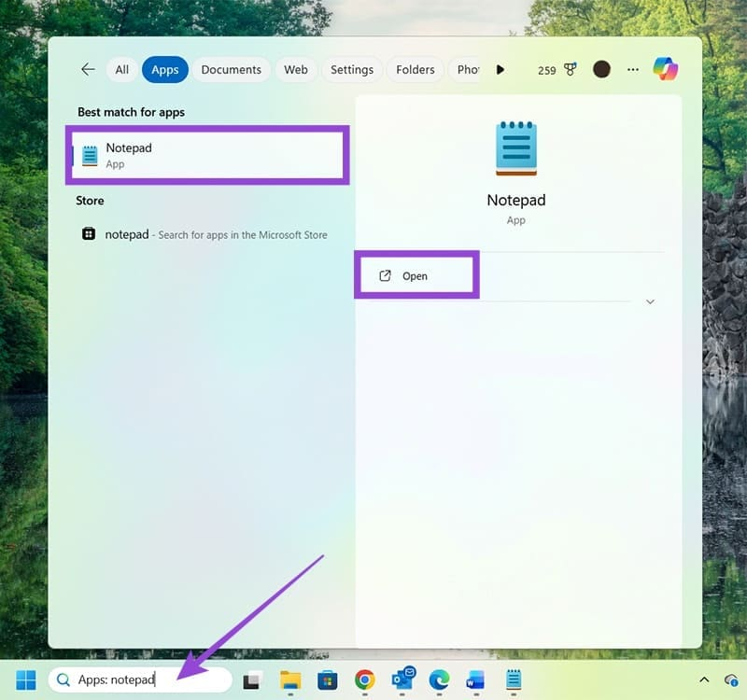Click the Windows Start button

[x=25, y=679]
